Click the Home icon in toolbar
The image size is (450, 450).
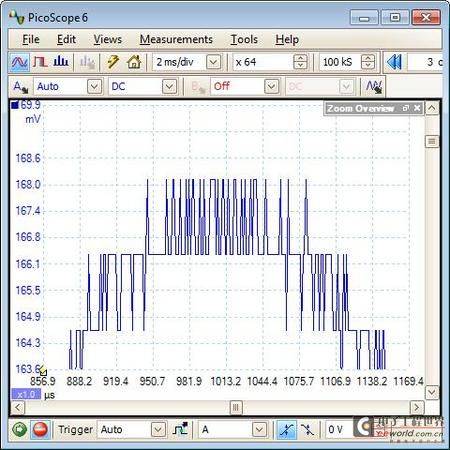(134, 62)
